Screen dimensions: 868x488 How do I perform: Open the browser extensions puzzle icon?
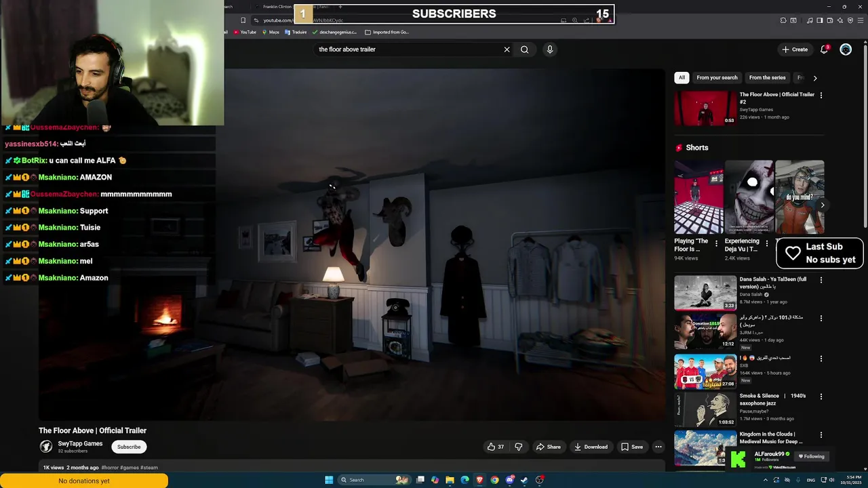pyautogui.click(x=783, y=20)
